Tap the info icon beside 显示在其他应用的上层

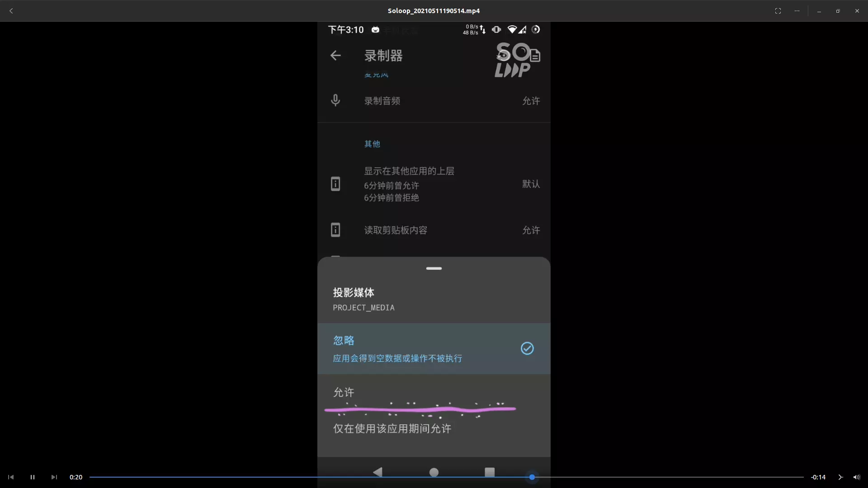(335, 184)
